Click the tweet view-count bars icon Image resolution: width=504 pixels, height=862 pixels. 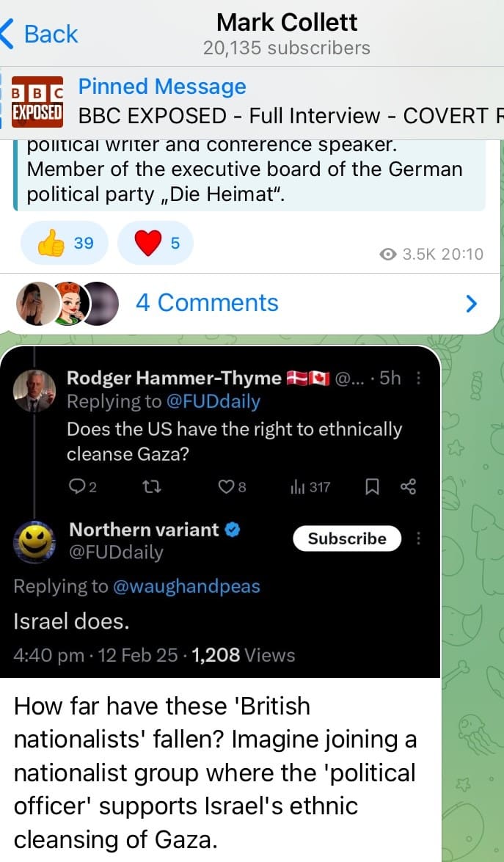(297, 486)
